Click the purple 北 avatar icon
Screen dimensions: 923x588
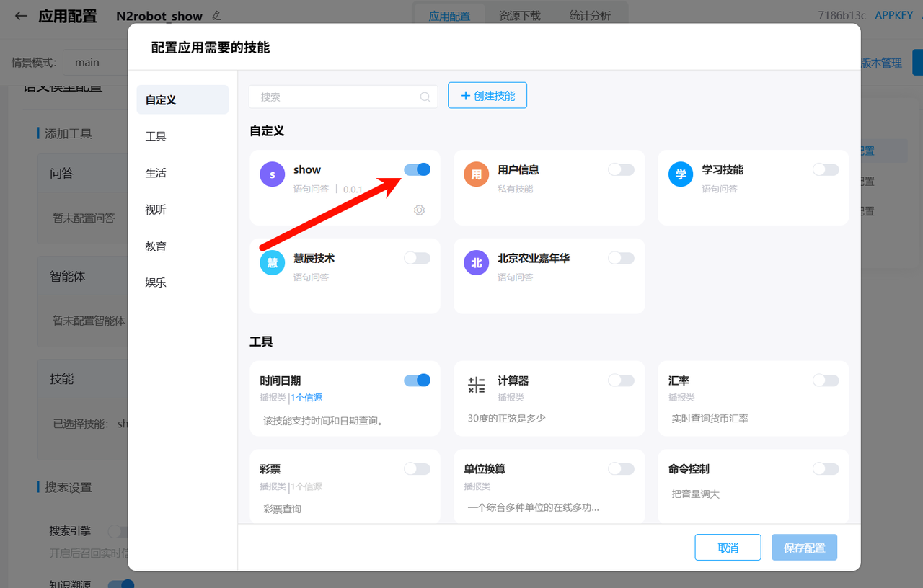point(476,263)
